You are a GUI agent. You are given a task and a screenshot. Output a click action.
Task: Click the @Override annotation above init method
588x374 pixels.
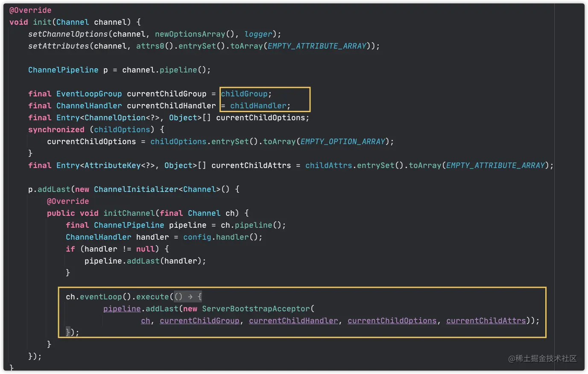[30, 10]
